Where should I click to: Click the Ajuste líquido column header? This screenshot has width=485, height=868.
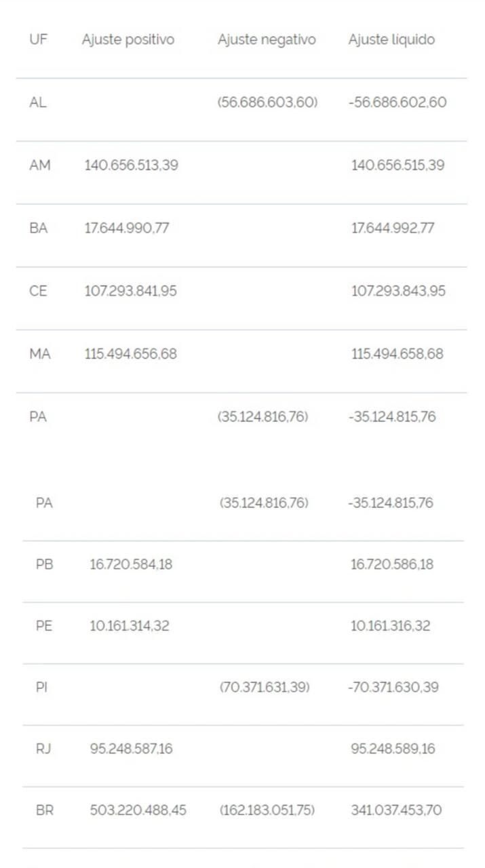[391, 39]
